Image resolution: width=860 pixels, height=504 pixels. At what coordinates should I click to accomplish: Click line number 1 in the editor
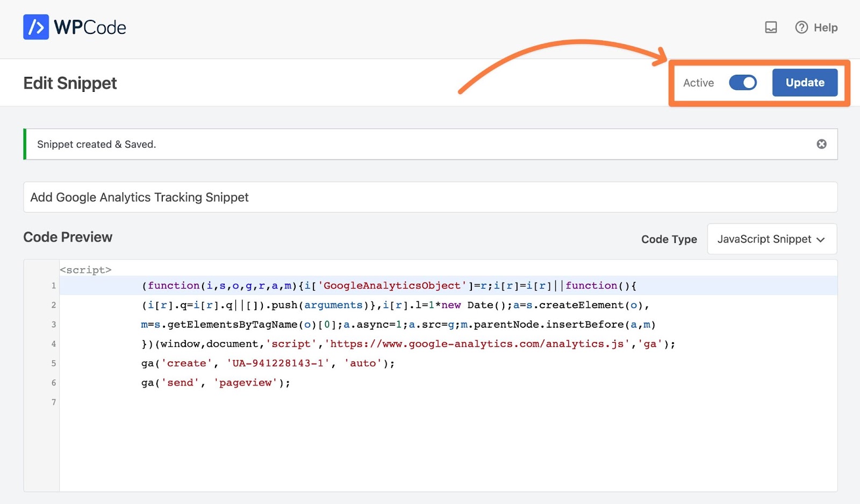(x=53, y=286)
